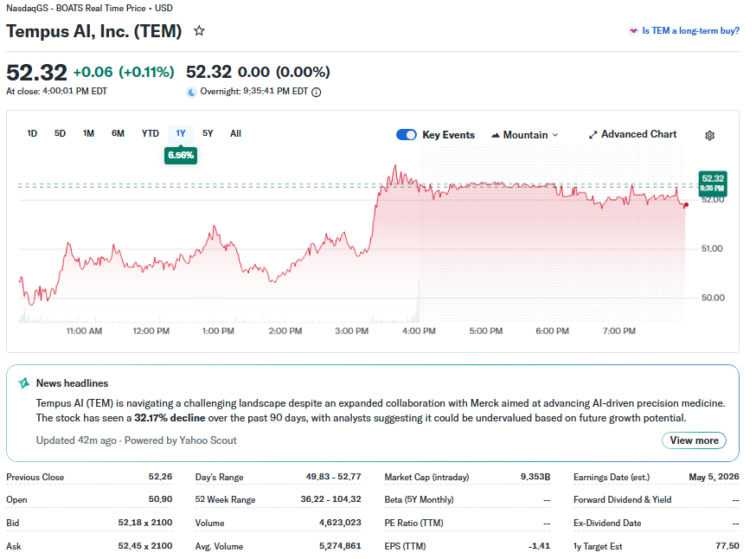
Task: Click the Mountain chart type icon
Action: (495, 136)
